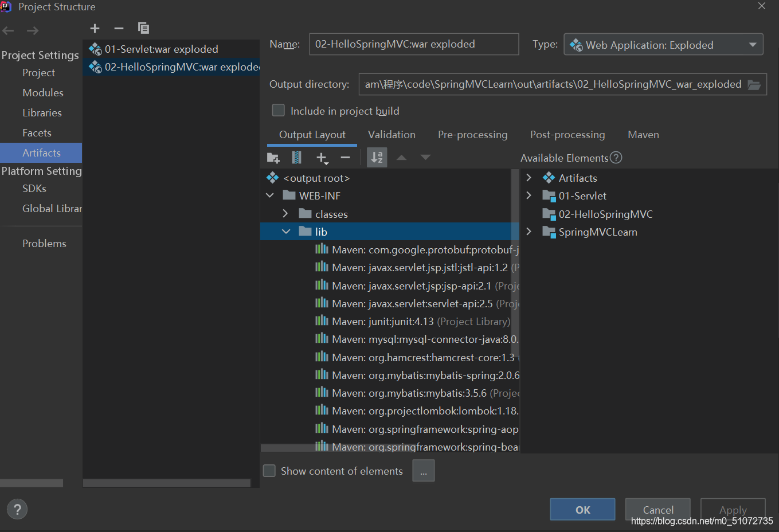Expand Artifacts in Available Elements
This screenshot has width=779, height=532.
[529, 178]
